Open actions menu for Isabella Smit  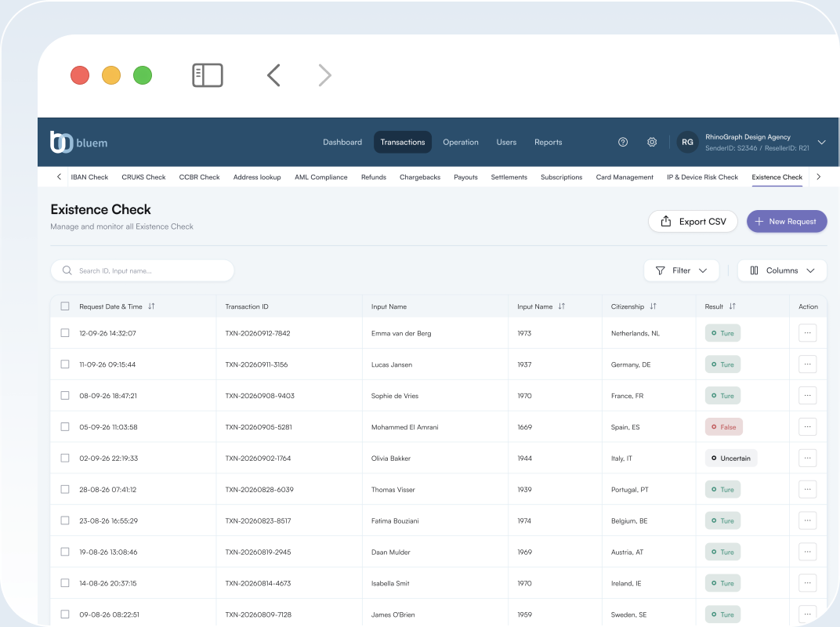[807, 583]
